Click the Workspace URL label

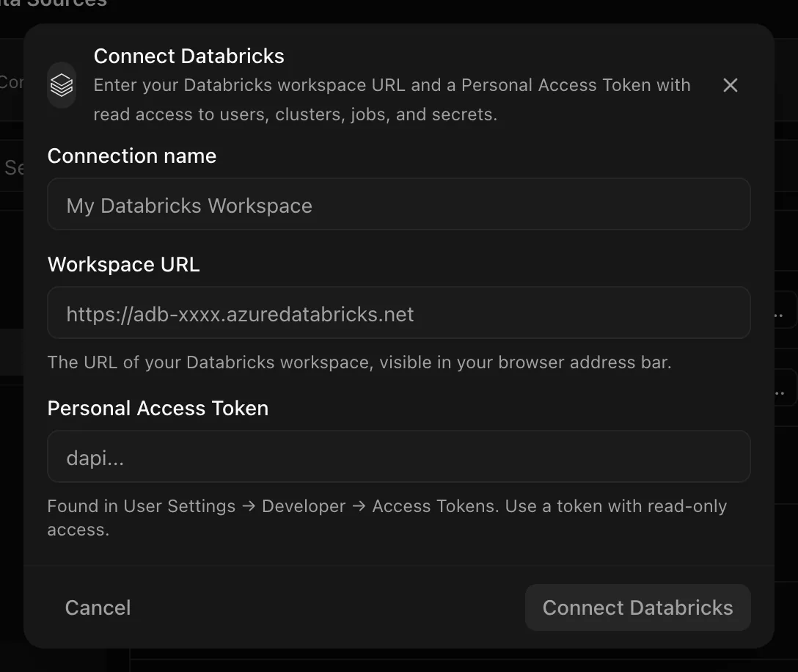point(124,264)
